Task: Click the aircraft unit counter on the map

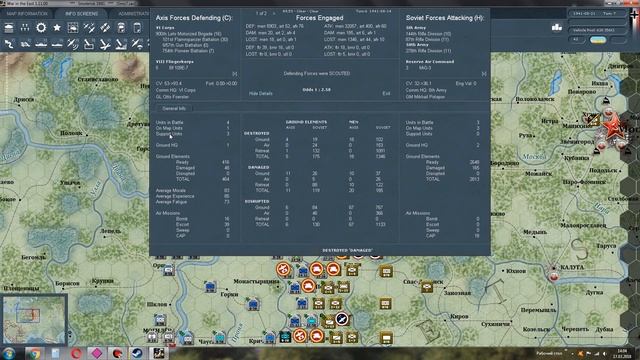Action: 342,319
